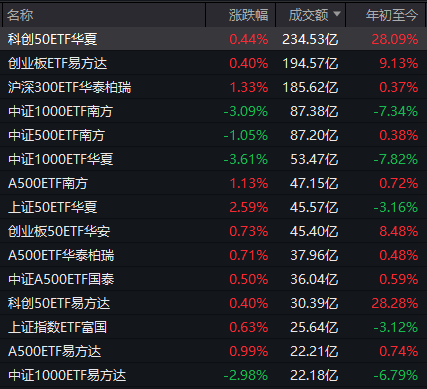Image resolution: width=427 pixels, height=389 pixels.
Task: Select the 创业板ETF易方达 row
Action: [x=213, y=63]
